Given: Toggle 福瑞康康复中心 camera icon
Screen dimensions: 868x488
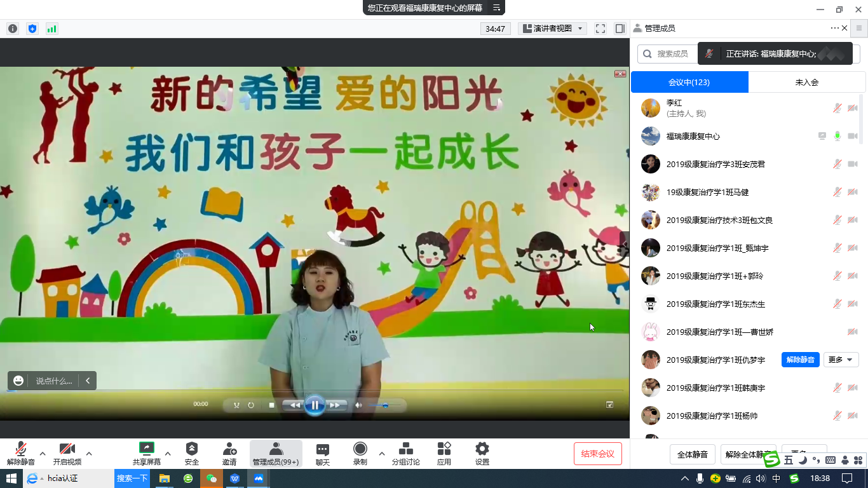Looking at the screenshot, I should point(853,136).
